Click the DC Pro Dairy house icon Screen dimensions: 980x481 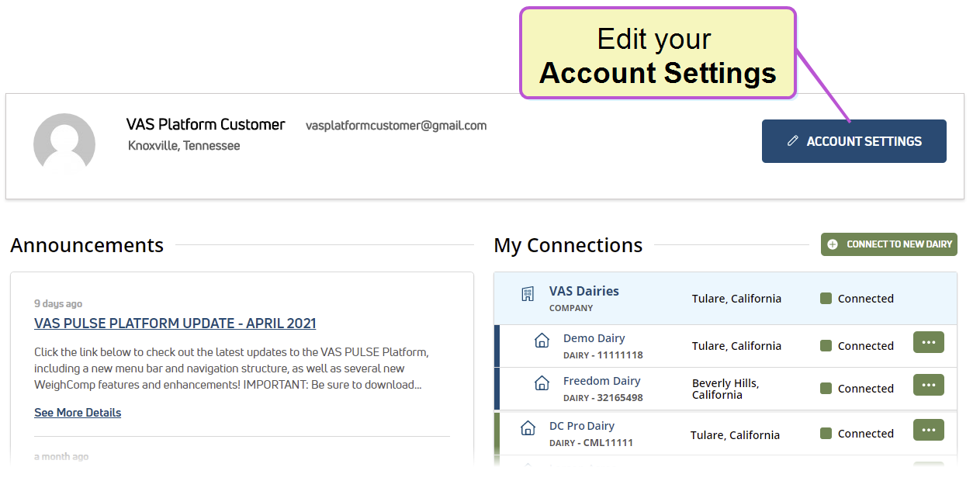point(528,427)
